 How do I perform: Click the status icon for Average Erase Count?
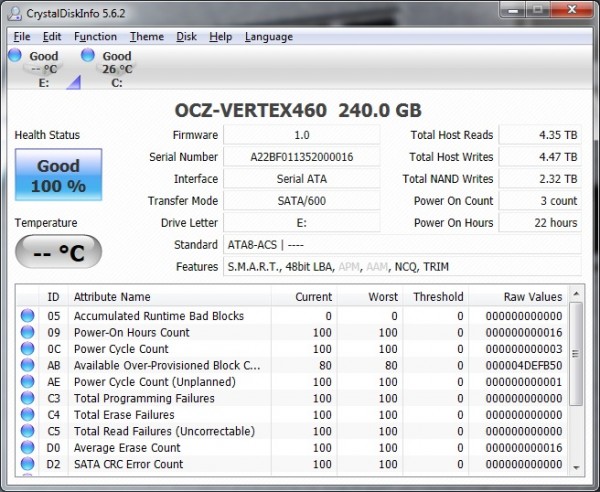(x=27, y=447)
